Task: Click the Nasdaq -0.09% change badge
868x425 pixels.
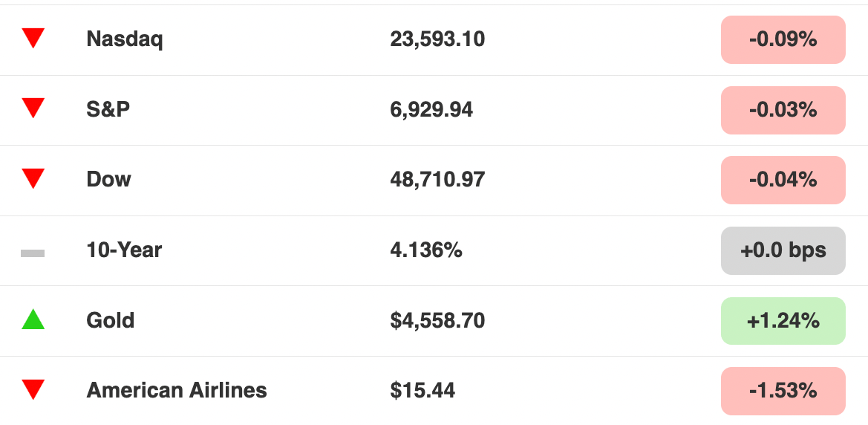Action: pyautogui.click(x=783, y=39)
